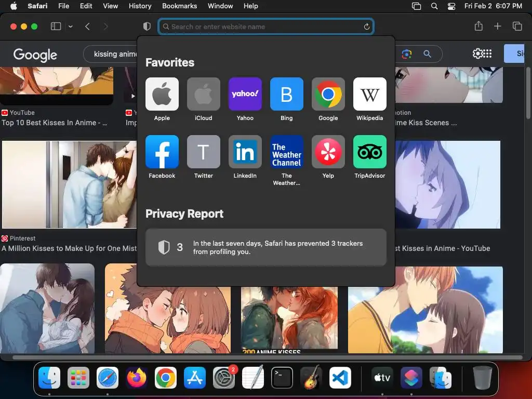Open 'A Million Kisses to Make Up' Pinterest result

(x=69, y=248)
